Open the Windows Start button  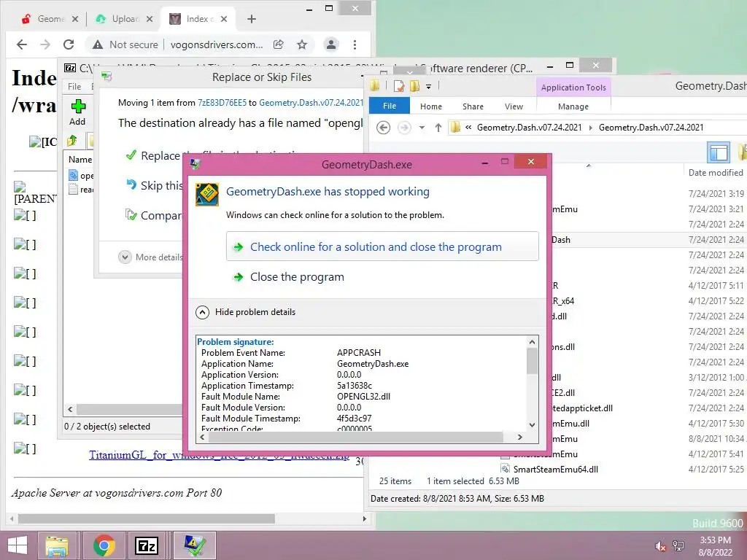pyautogui.click(x=18, y=545)
